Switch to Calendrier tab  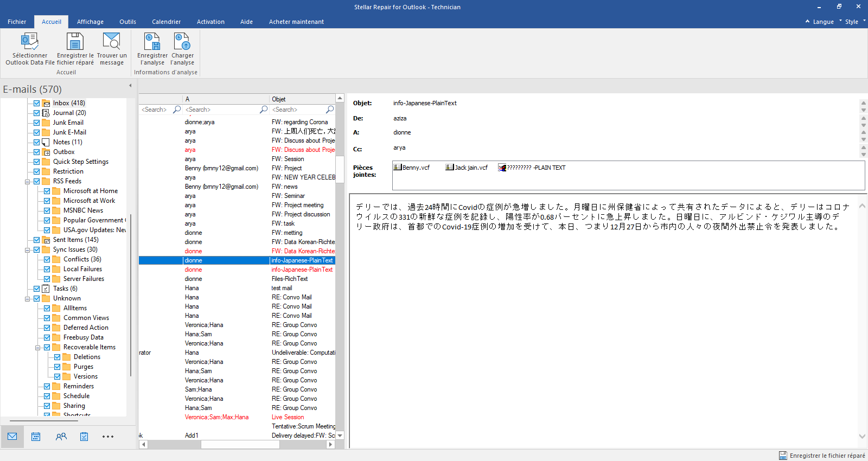click(166, 22)
